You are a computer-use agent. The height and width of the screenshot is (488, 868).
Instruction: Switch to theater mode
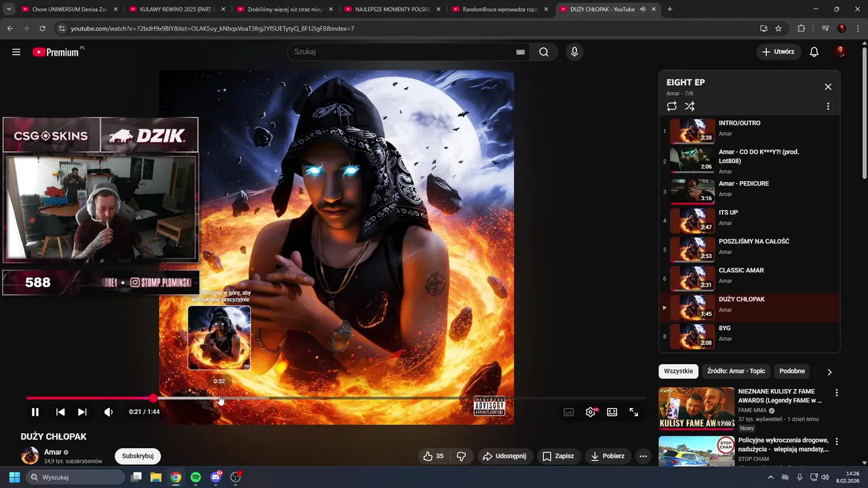[612, 412]
